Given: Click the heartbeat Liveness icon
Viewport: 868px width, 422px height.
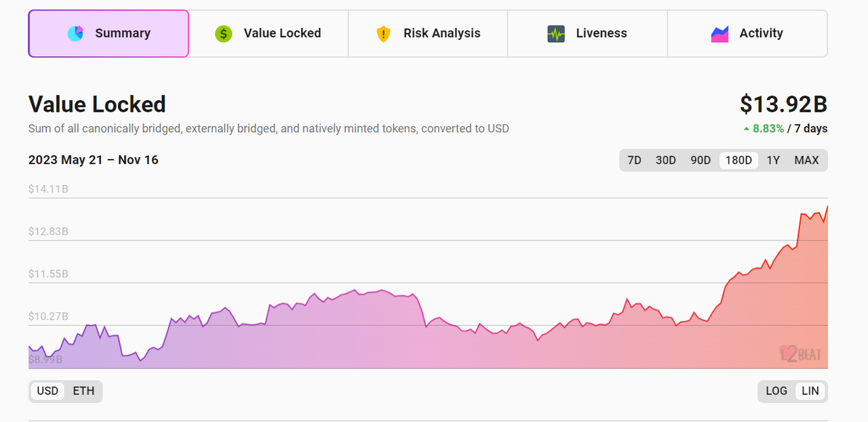Looking at the screenshot, I should click(x=556, y=33).
